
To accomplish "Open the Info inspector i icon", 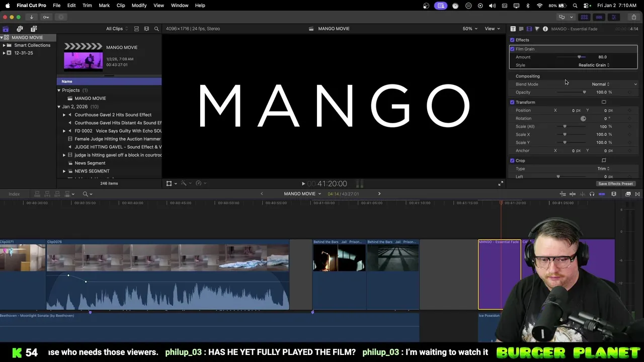I will 545,29.
